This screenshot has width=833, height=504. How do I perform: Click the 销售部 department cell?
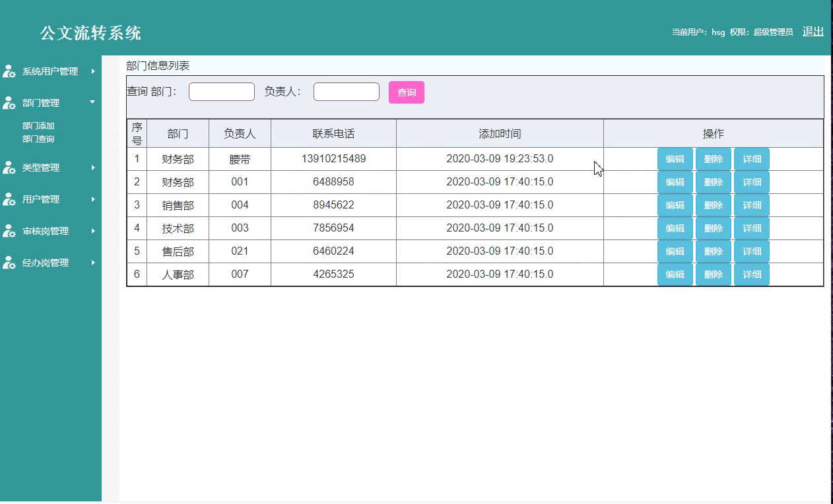(178, 205)
